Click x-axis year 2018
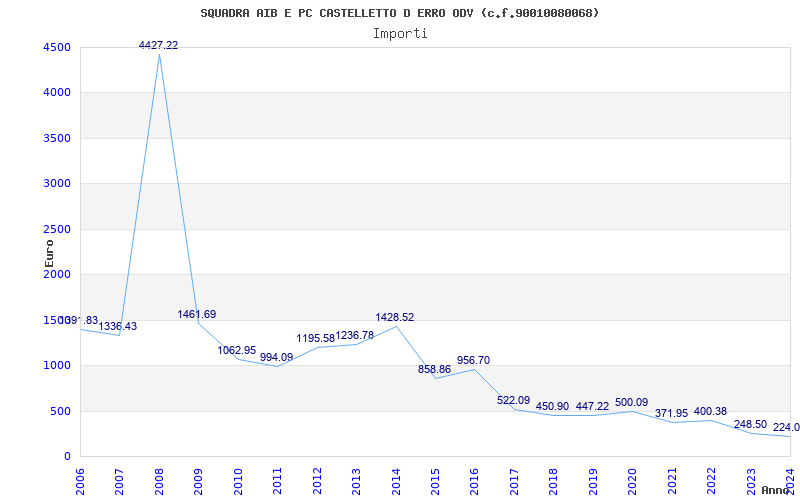 point(554,482)
